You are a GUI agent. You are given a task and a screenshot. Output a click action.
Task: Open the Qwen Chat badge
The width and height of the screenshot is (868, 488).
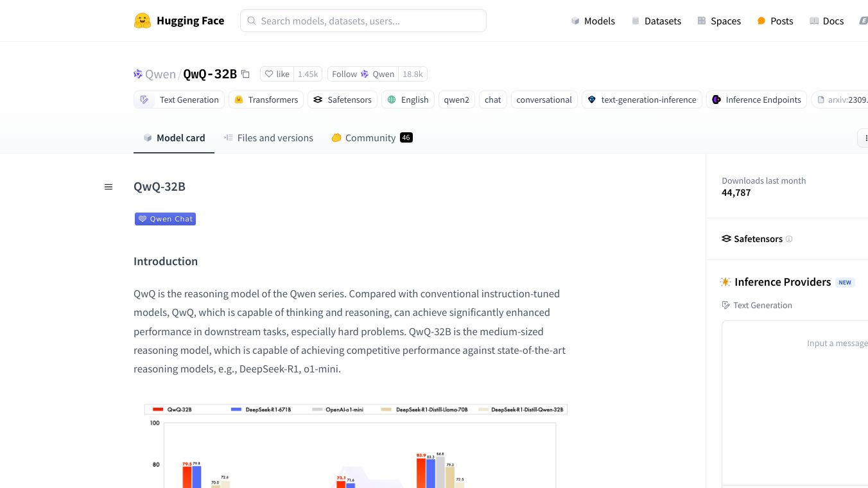click(165, 219)
